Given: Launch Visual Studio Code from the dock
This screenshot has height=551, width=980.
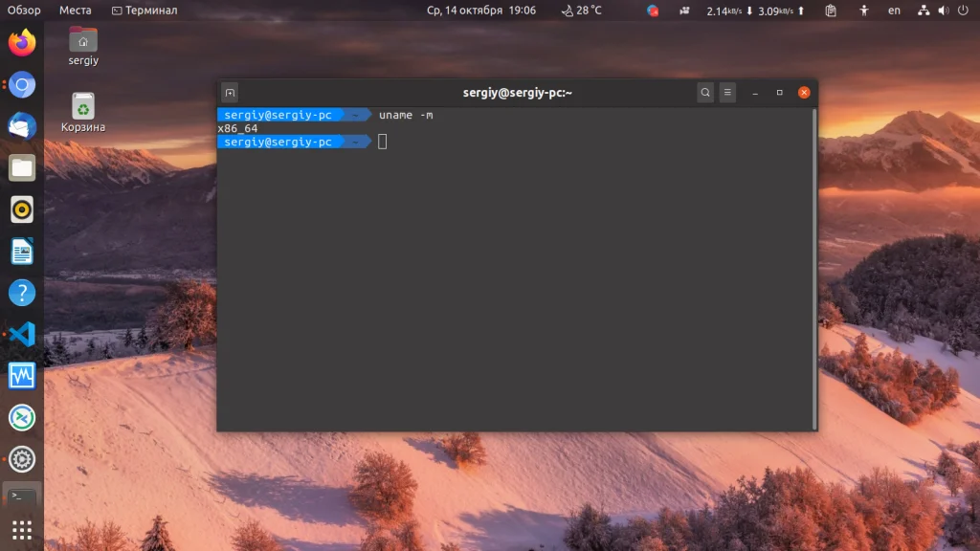Looking at the screenshot, I should click(x=21, y=334).
